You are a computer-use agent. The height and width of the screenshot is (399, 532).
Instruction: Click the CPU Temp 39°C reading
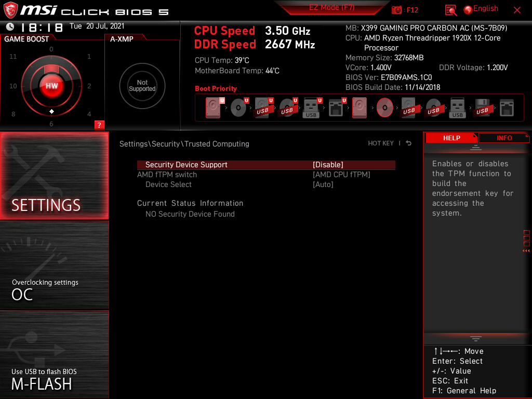[x=222, y=60]
